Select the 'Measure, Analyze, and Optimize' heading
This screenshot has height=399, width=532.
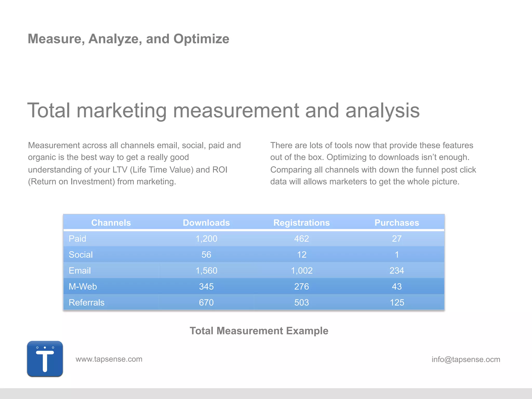[128, 39]
